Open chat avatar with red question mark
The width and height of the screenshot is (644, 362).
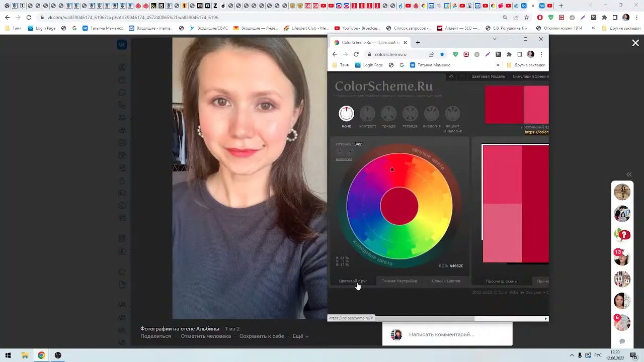pos(622,235)
